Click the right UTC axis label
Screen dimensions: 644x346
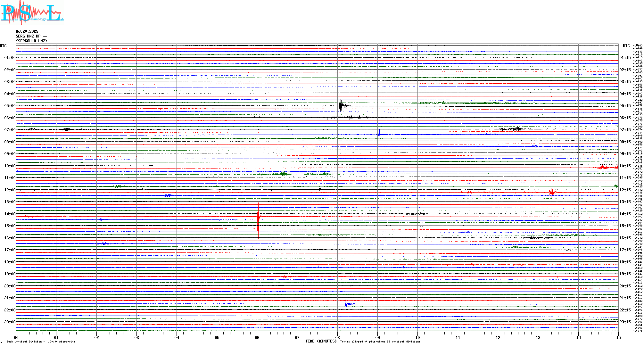coord(626,46)
